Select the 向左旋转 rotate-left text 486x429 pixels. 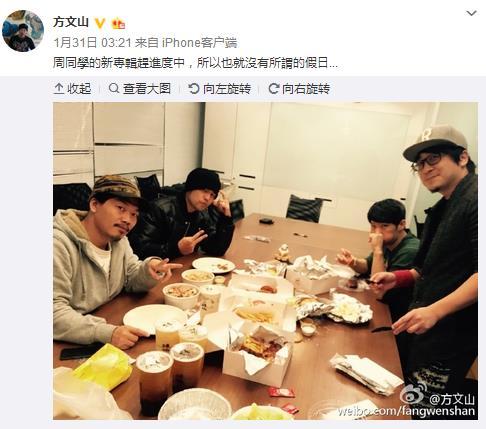[x=227, y=89]
